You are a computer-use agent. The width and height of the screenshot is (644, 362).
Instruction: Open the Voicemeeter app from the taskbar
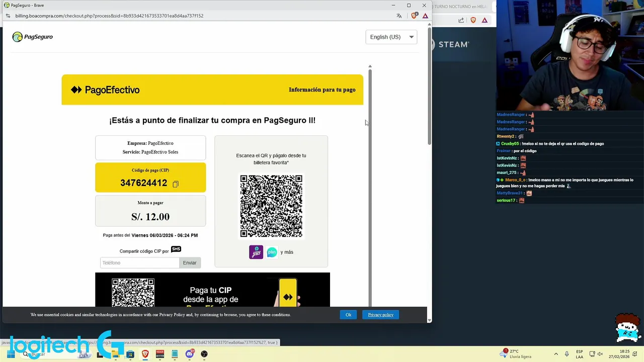point(160,354)
